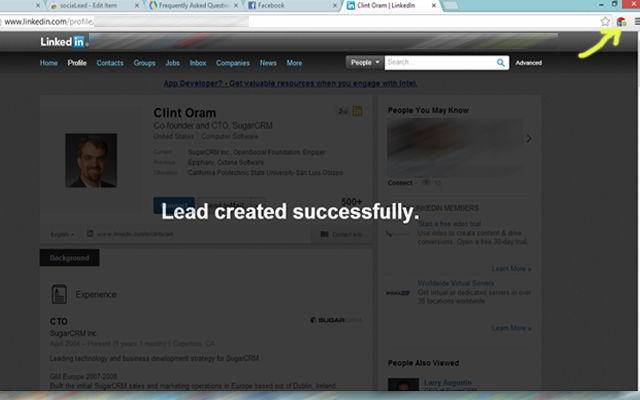This screenshot has width=640, height=400.
Task: Close the Frequently Asked Questions tab
Action: pos(236,5)
